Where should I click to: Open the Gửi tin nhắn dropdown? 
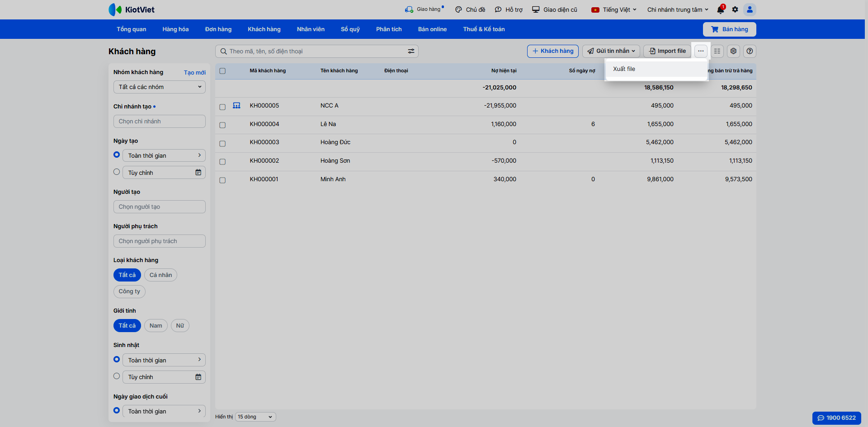pyautogui.click(x=611, y=51)
